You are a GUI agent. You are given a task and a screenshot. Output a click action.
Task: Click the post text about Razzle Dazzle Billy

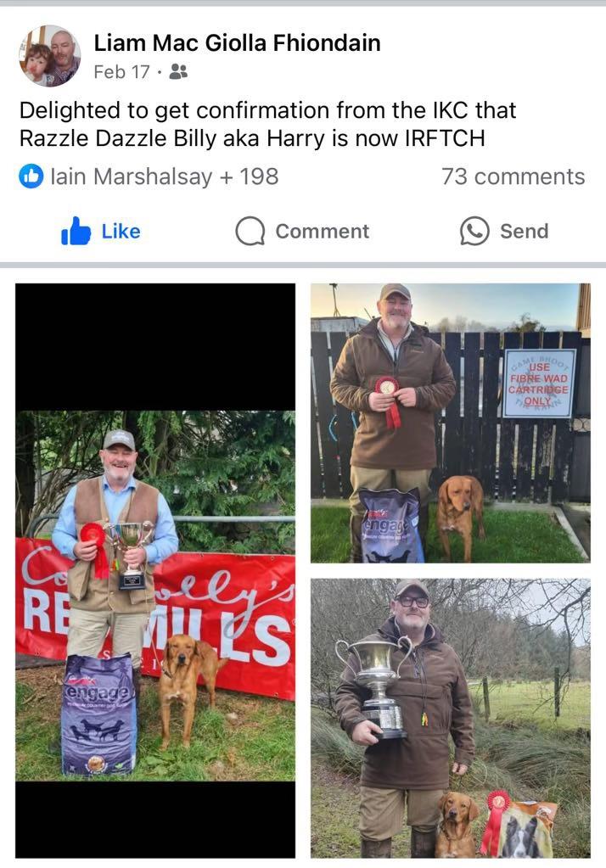click(267, 124)
